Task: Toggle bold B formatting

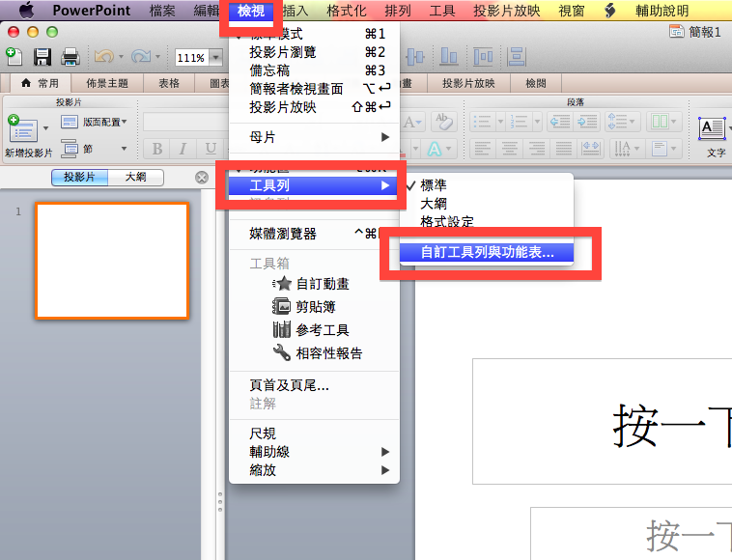Action: [x=157, y=149]
